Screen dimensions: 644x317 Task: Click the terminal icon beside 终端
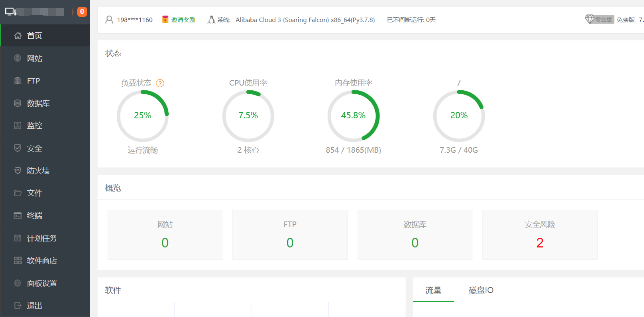[x=18, y=215]
